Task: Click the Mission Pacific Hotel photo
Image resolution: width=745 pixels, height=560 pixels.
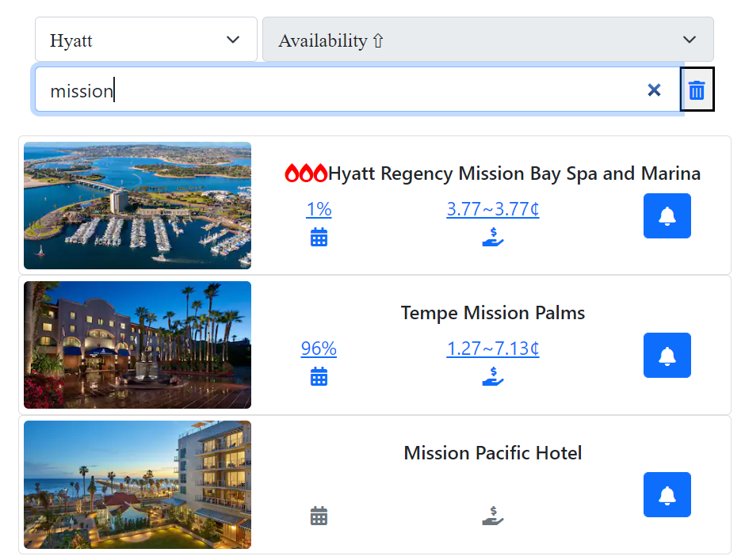Action: (138, 484)
